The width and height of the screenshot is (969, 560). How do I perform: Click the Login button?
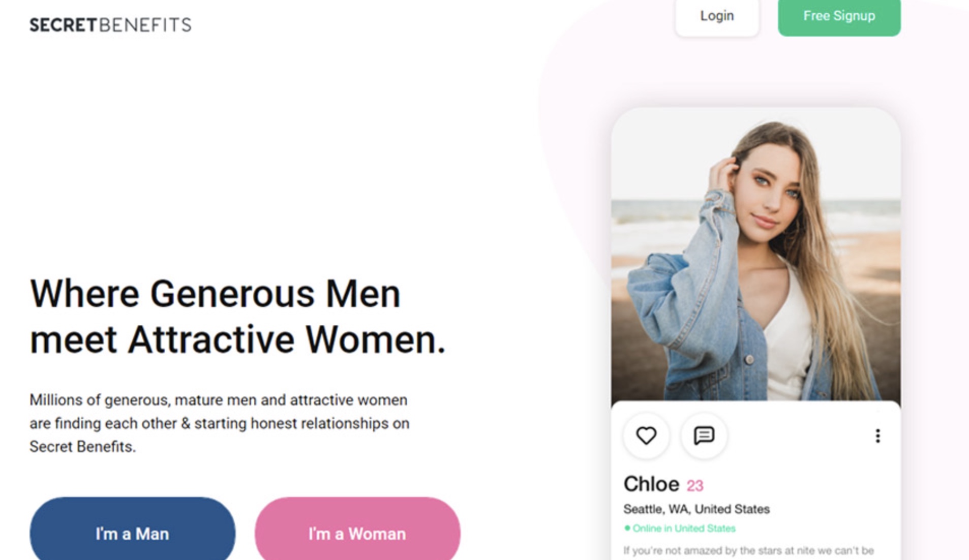tap(717, 16)
